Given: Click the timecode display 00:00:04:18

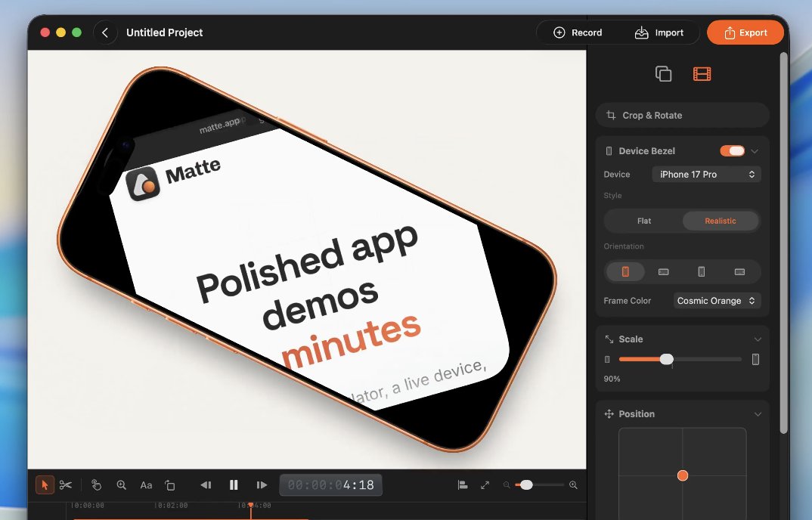Looking at the screenshot, I should pyautogui.click(x=331, y=484).
